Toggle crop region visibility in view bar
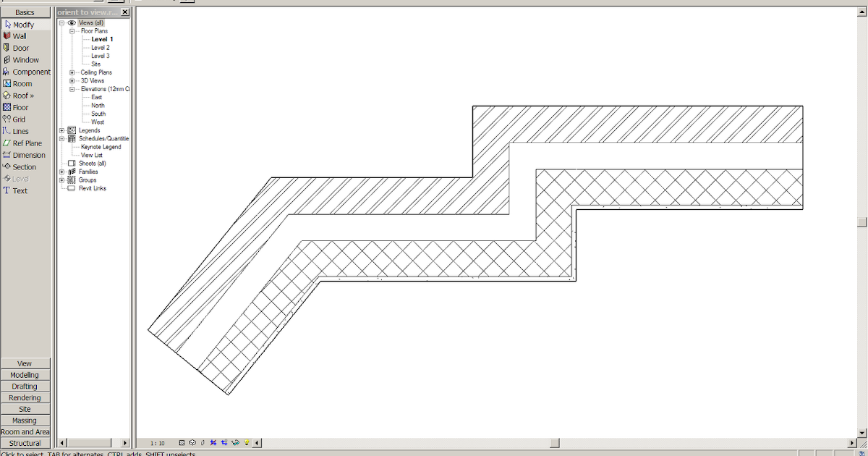The image size is (868, 456). tap(224, 442)
